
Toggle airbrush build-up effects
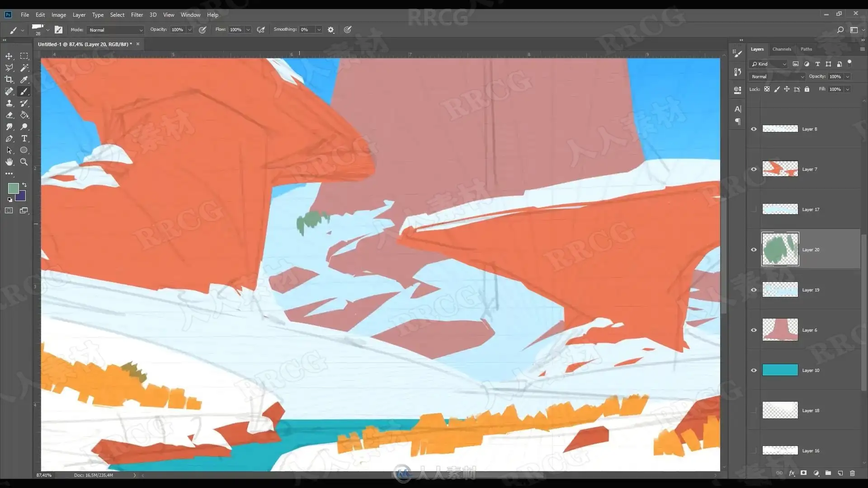click(x=261, y=30)
